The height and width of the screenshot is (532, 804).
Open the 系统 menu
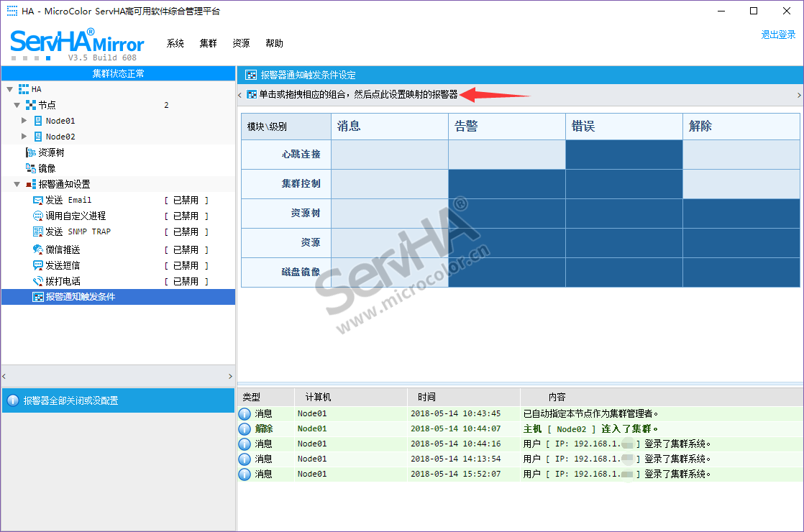coord(175,43)
